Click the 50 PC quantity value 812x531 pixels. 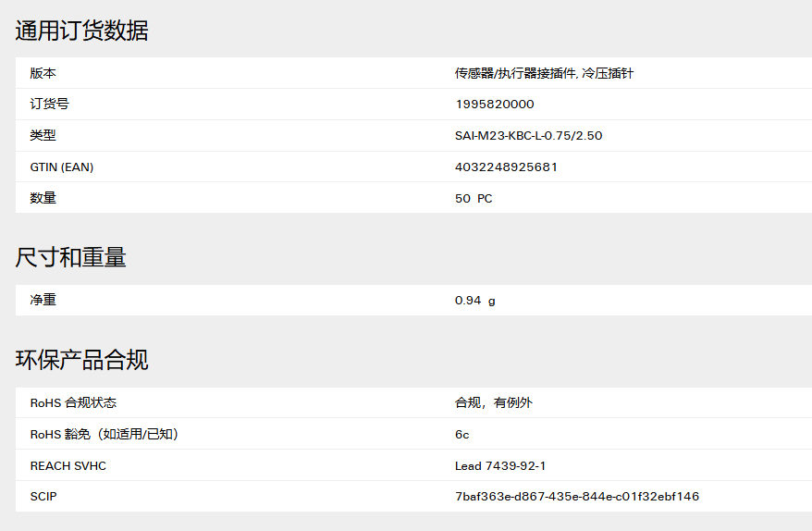[474, 198]
